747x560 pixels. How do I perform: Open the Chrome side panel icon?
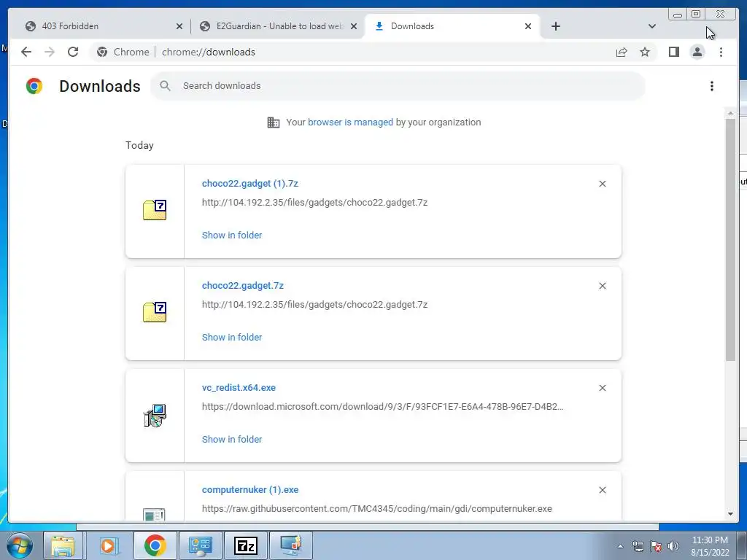click(x=673, y=52)
